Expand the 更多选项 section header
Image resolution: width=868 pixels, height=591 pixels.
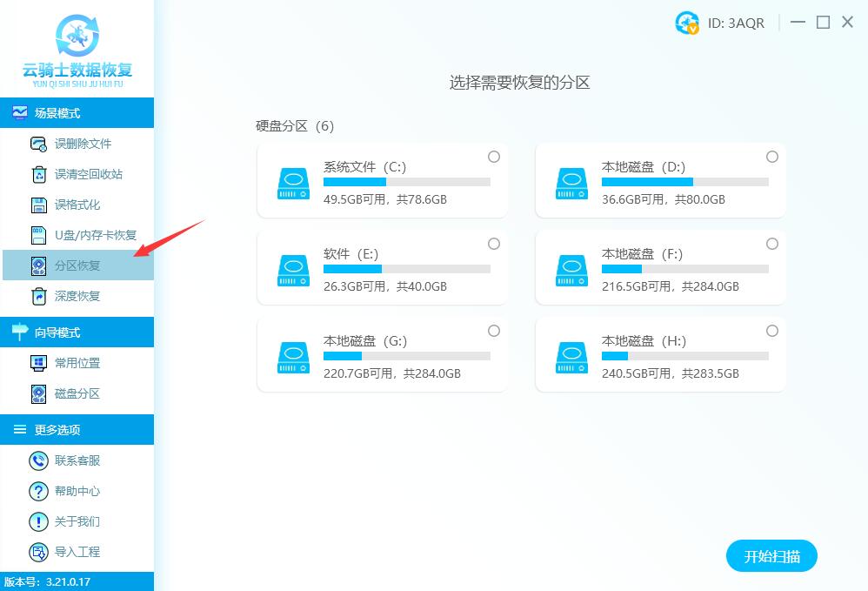click(77, 430)
